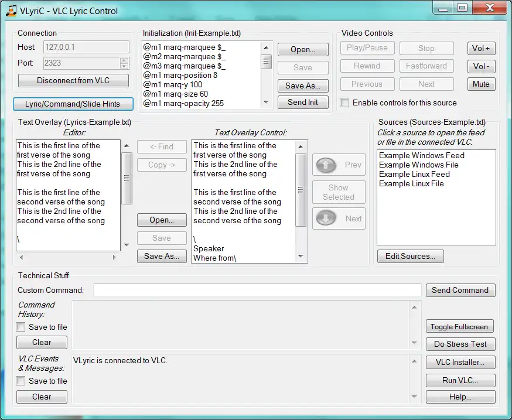
Task: Select '@m1 marq-position 8' line in Initialization list
Action: point(180,75)
